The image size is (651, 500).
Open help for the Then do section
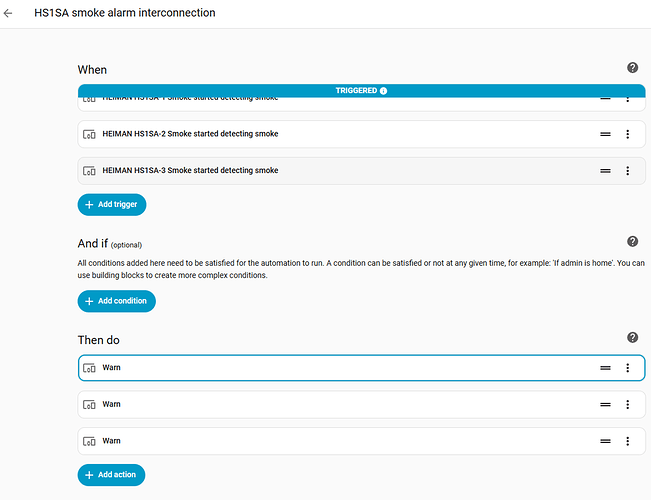(x=632, y=338)
